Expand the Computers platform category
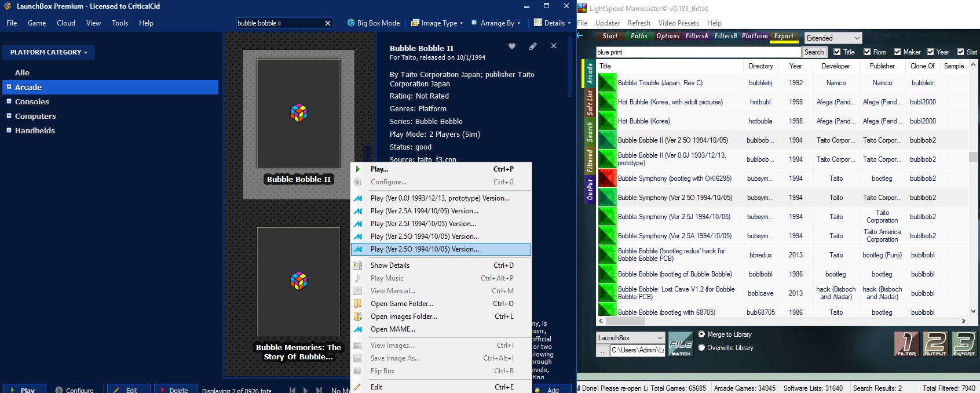980x393 pixels. (9, 116)
